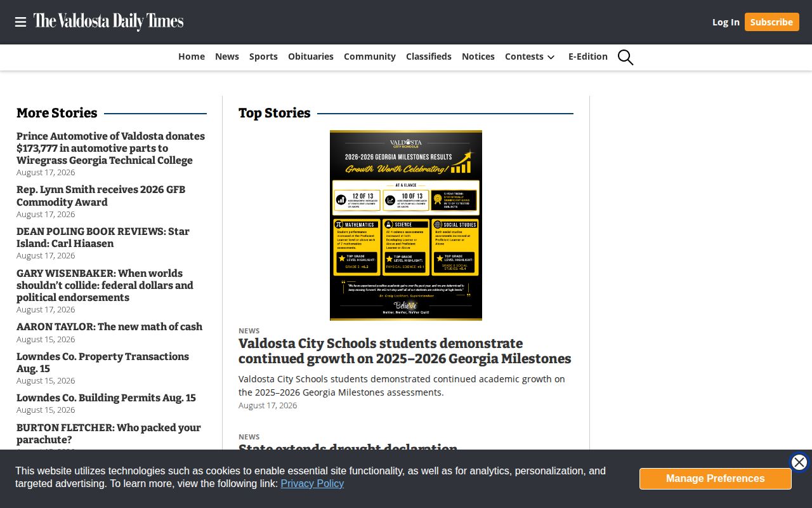Open Prince Automotive of Valdosta donates story

pos(110,148)
